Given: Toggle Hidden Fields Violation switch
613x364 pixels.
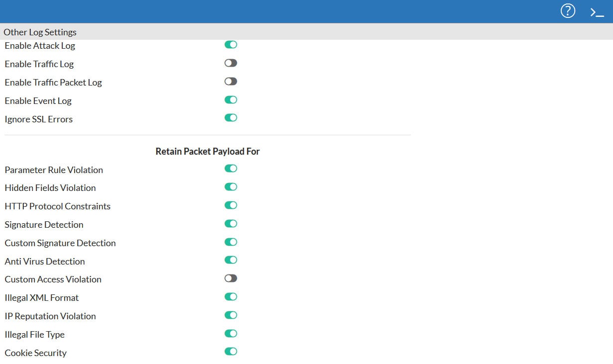Looking at the screenshot, I should 230,187.
